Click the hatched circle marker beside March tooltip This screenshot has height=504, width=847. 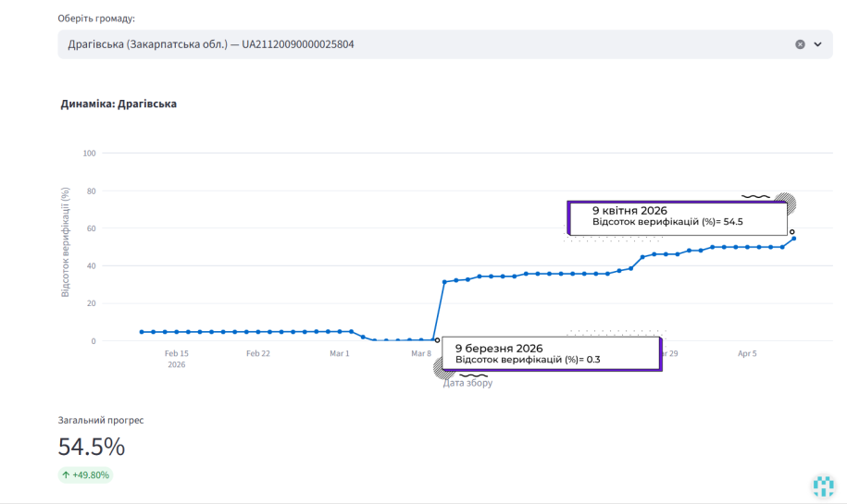pos(444,369)
